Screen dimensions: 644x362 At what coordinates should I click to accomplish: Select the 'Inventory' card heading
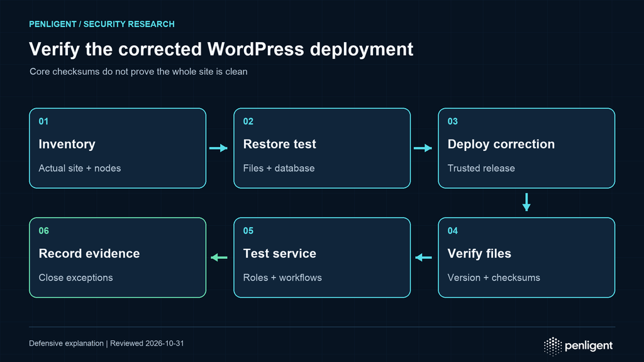(67, 144)
